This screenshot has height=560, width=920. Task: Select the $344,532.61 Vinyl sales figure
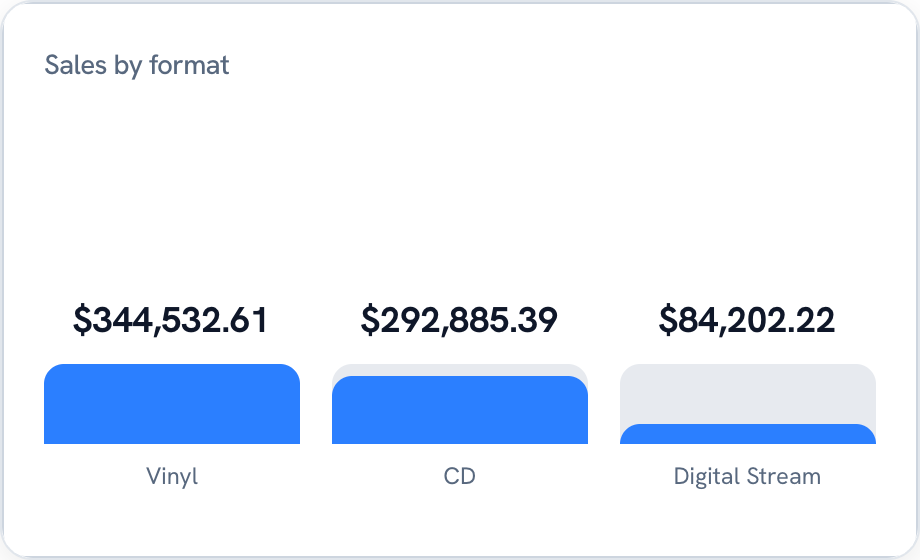pyautogui.click(x=171, y=320)
